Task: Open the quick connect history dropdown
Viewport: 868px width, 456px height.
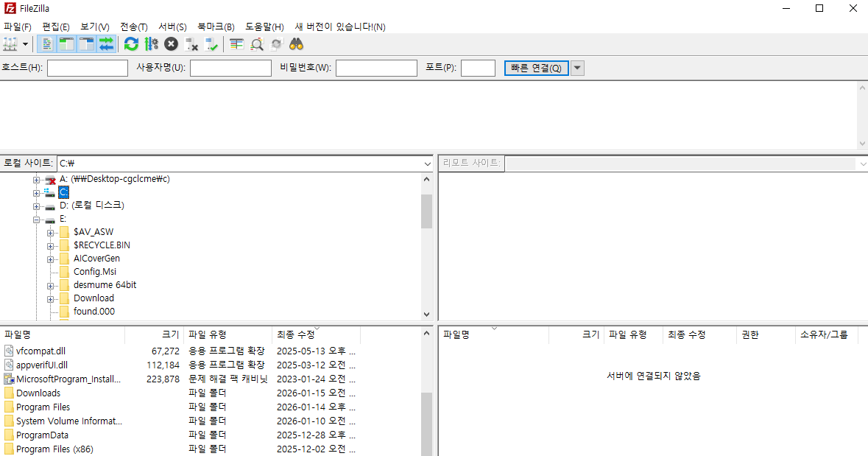Action: [577, 69]
